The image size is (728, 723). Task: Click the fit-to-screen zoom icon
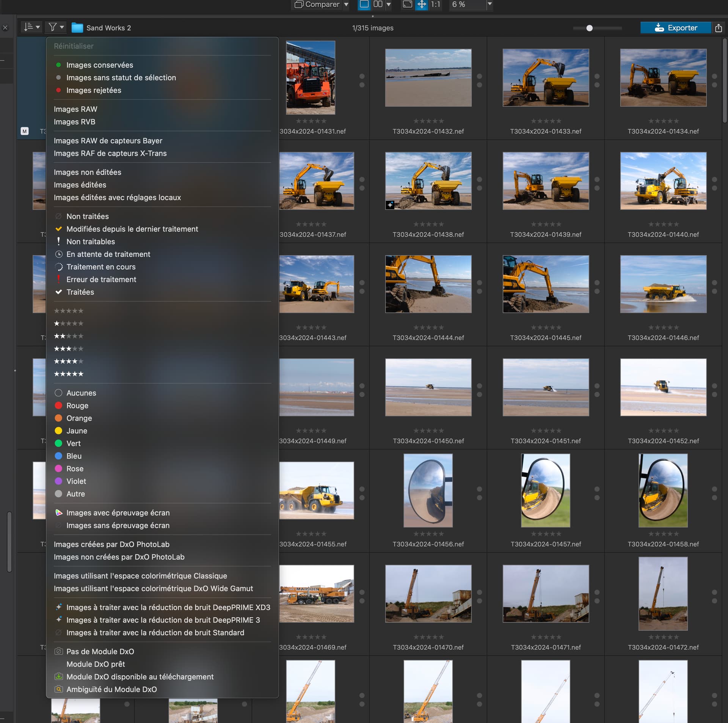pyautogui.click(x=407, y=5)
